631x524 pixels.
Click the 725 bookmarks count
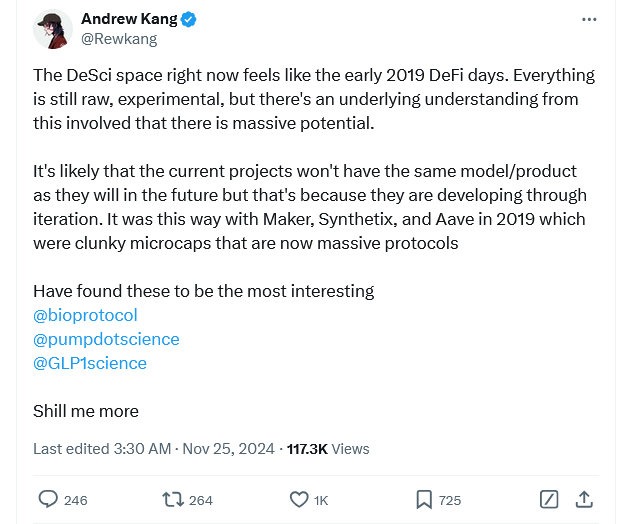tap(450, 500)
